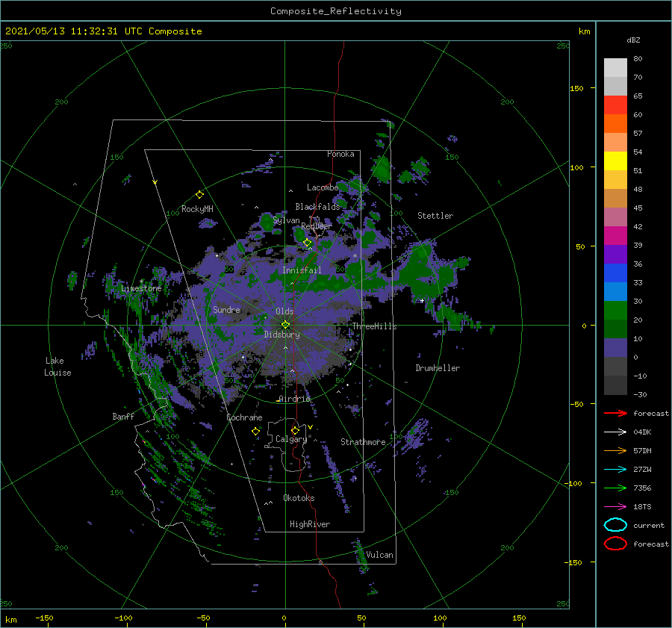Click the cyan 27ZW arrow in legend

point(615,470)
